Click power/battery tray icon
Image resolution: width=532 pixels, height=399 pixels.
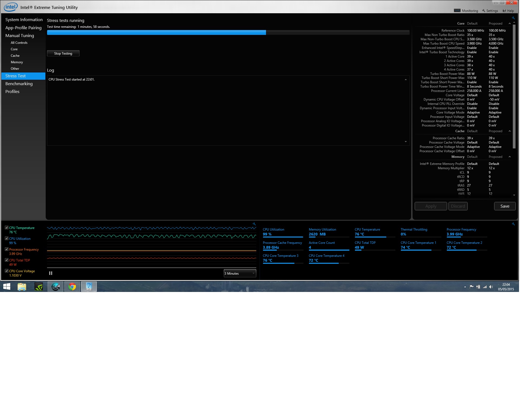click(478, 287)
